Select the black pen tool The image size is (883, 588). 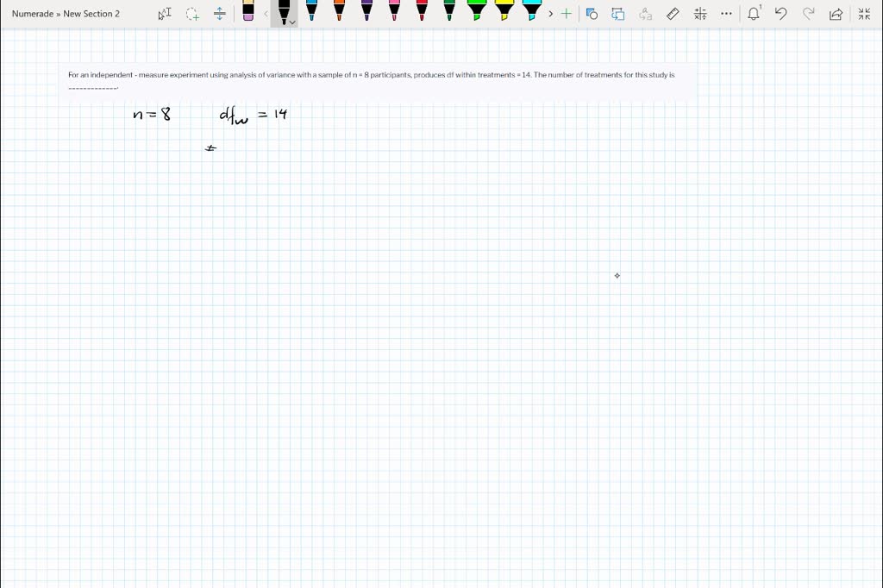coord(284,13)
